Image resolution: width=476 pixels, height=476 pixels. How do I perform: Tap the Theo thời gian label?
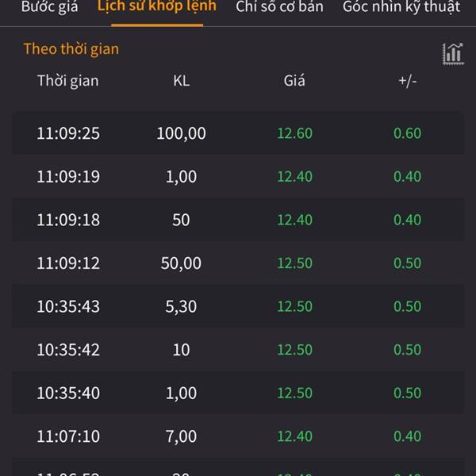point(71,49)
